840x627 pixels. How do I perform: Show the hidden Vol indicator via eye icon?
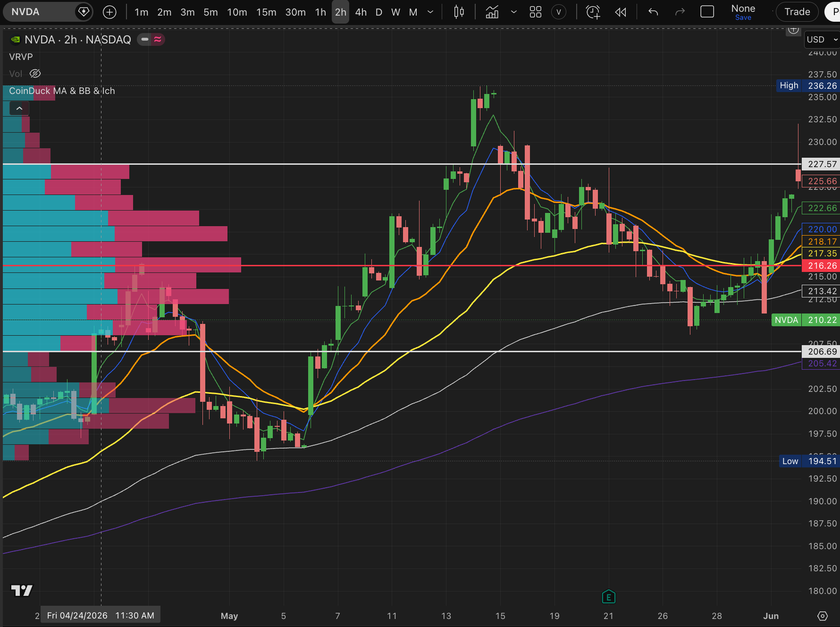(x=35, y=74)
